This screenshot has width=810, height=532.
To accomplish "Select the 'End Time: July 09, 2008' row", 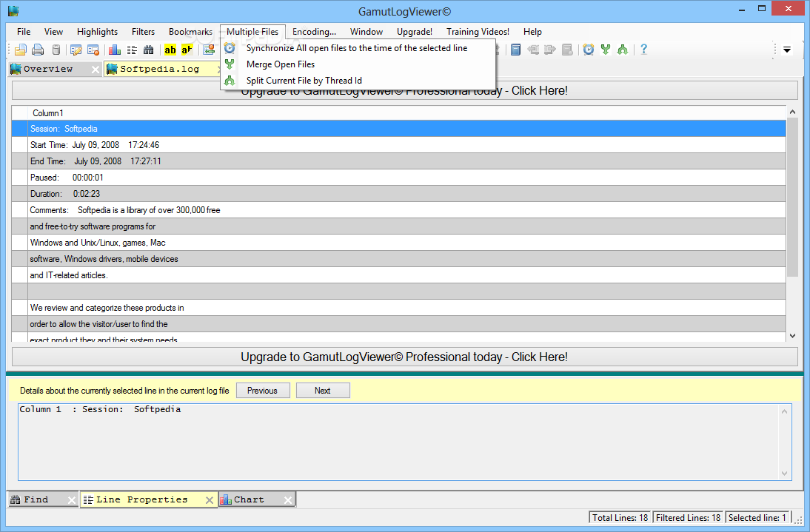I will pyautogui.click(x=399, y=161).
